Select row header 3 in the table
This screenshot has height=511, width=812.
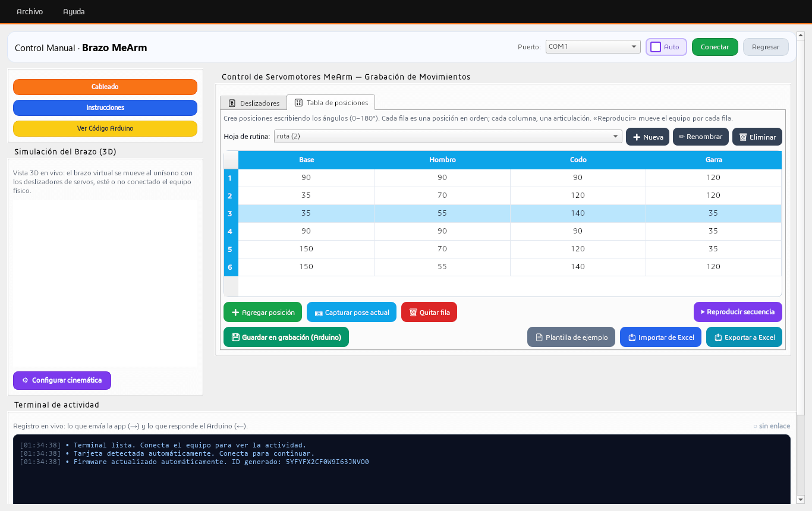(231, 213)
